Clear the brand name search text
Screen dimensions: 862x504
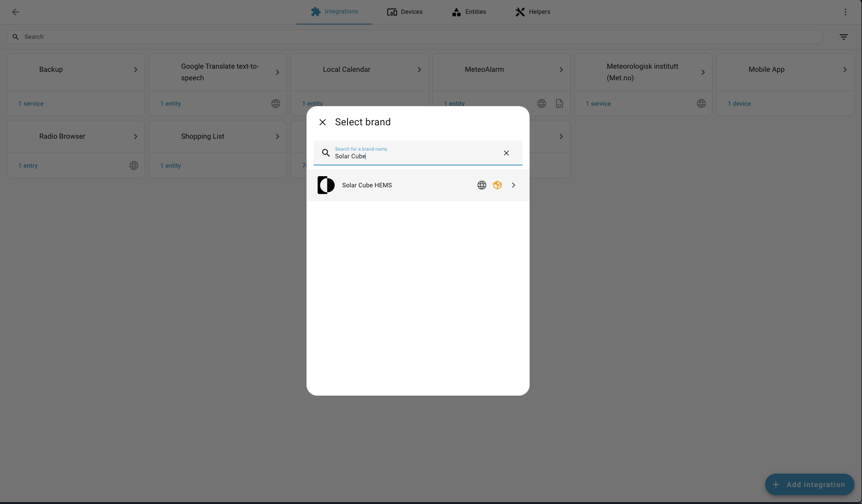506,153
